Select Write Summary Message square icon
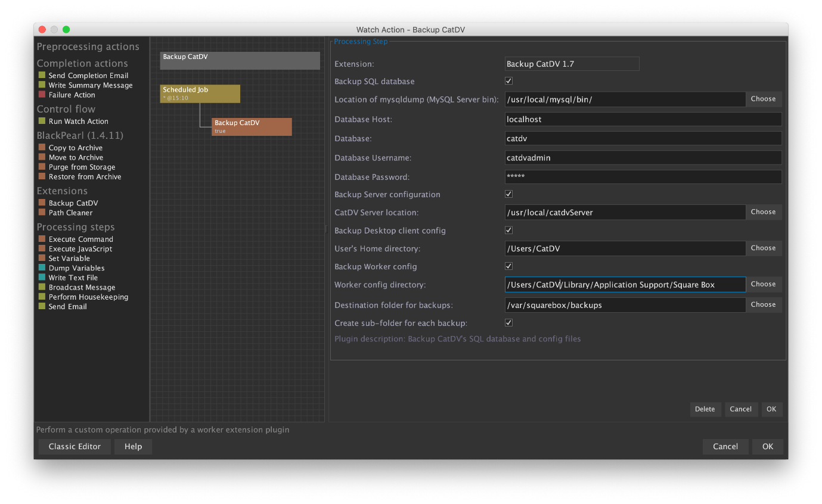The width and height of the screenshot is (822, 504). coord(42,85)
